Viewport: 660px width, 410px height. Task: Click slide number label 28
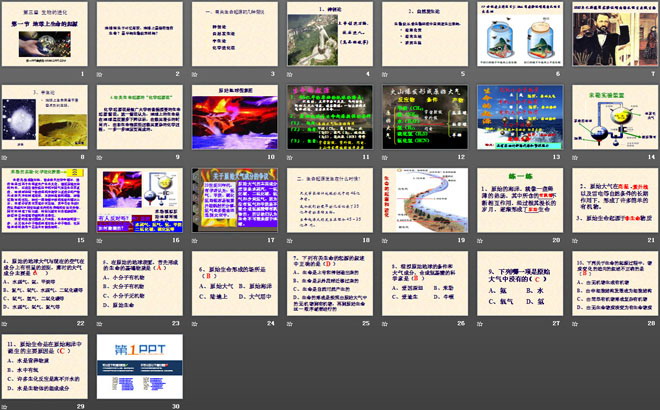[x=651, y=324]
